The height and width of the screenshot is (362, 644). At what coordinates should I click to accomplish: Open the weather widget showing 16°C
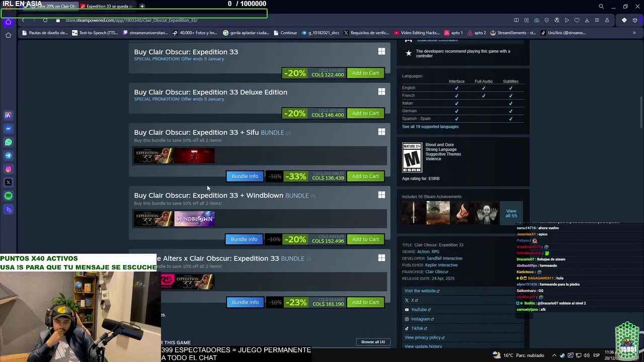[518, 355]
